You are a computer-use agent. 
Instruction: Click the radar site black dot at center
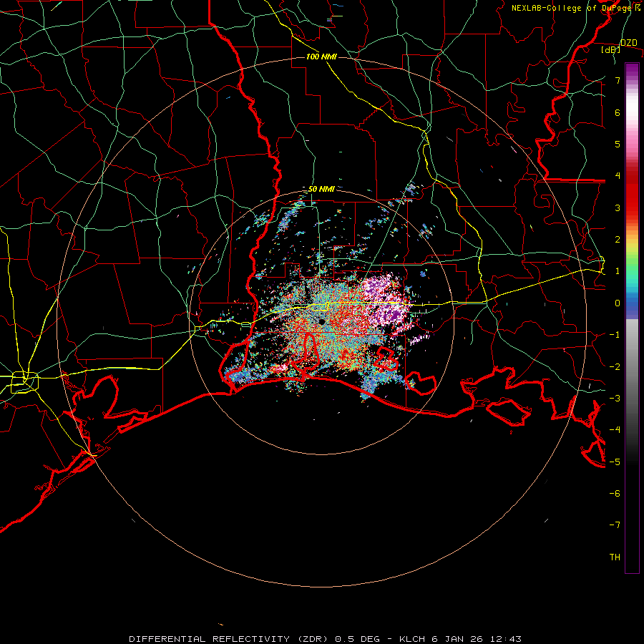pos(322,322)
